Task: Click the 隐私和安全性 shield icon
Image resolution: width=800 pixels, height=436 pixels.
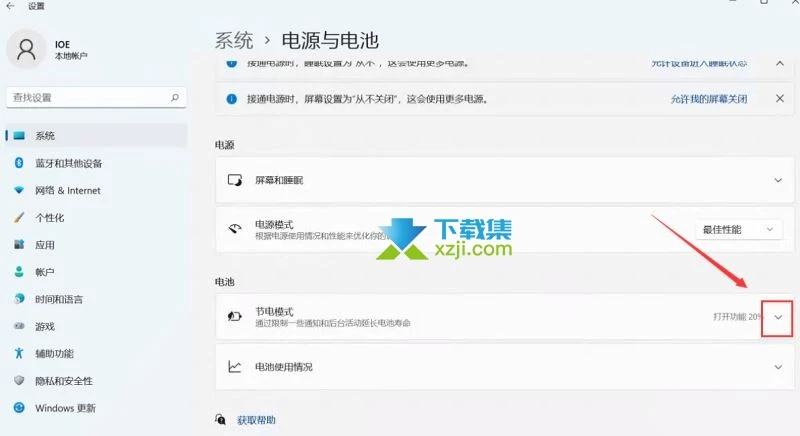Action: coord(19,380)
